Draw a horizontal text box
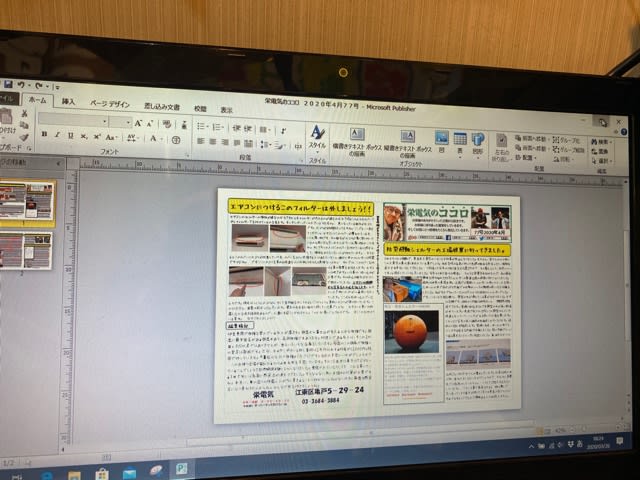Screen dimensions: 640x480 click(x=357, y=142)
